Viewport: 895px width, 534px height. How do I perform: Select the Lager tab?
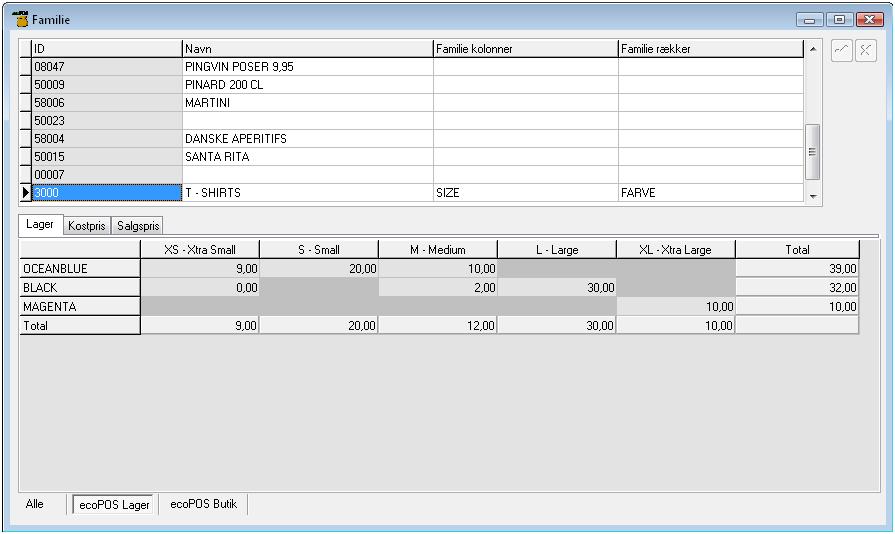40,225
